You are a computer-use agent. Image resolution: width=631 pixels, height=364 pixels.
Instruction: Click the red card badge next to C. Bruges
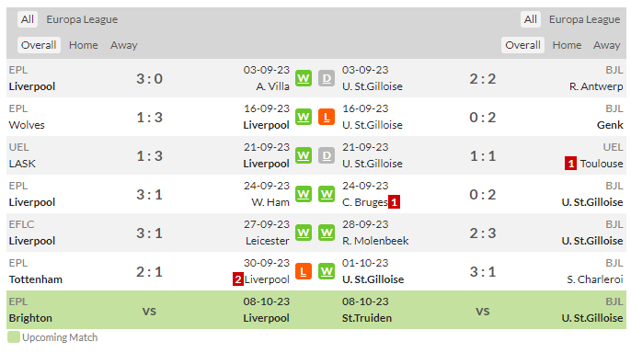coord(394,202)
